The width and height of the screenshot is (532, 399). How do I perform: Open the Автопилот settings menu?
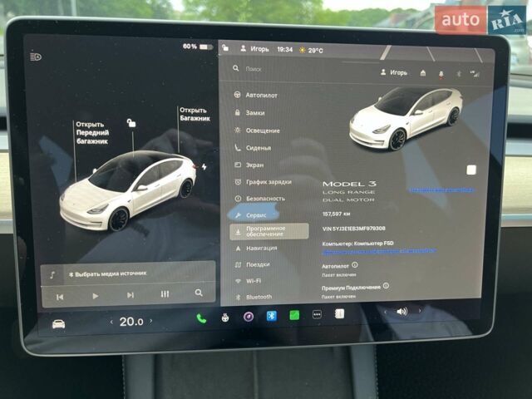tap(256, 95)
